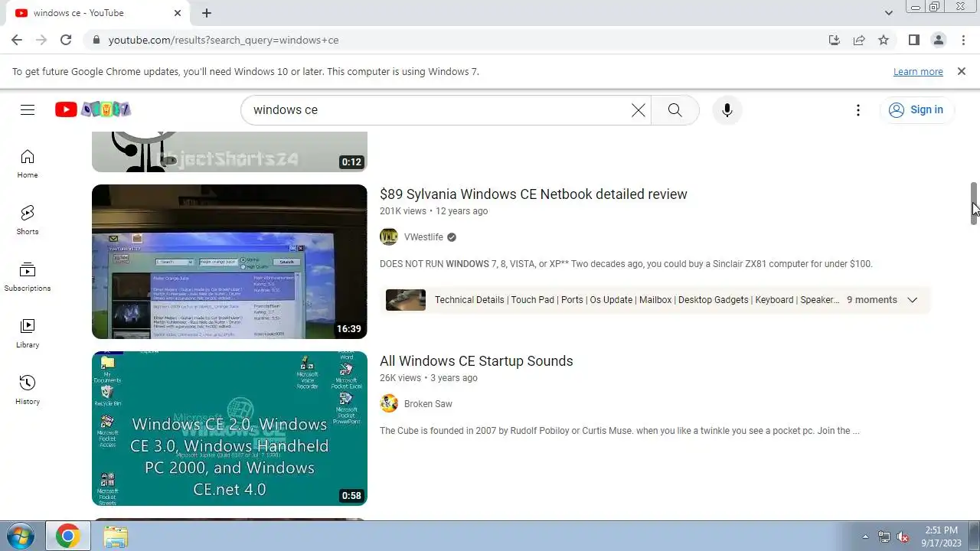Expand the 9 moments chevron

(x=912, y=300)
